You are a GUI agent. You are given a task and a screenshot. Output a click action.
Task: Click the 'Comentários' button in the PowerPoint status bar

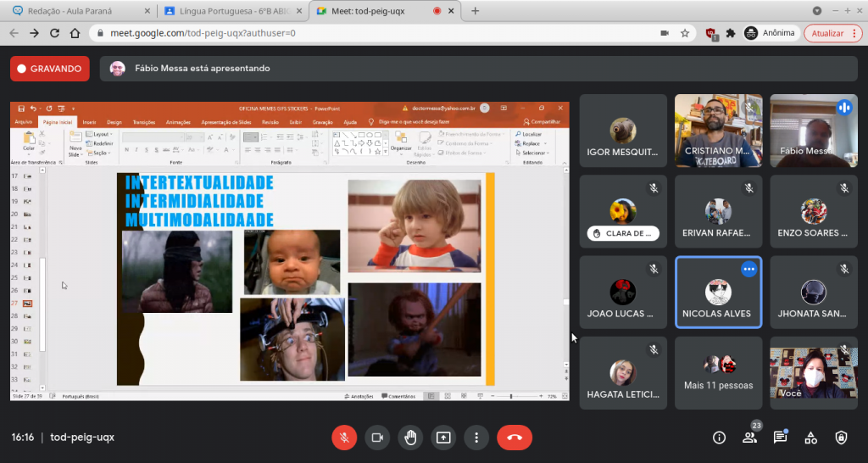pos(398,397)
